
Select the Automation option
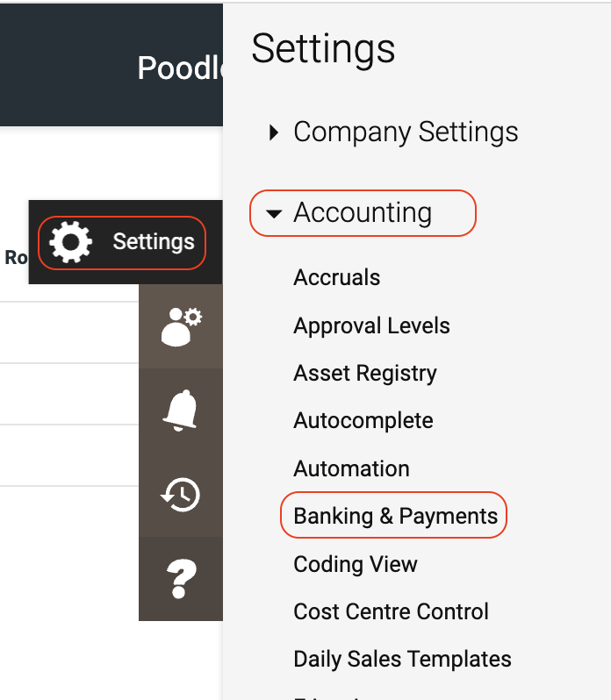tap(351, 468)
